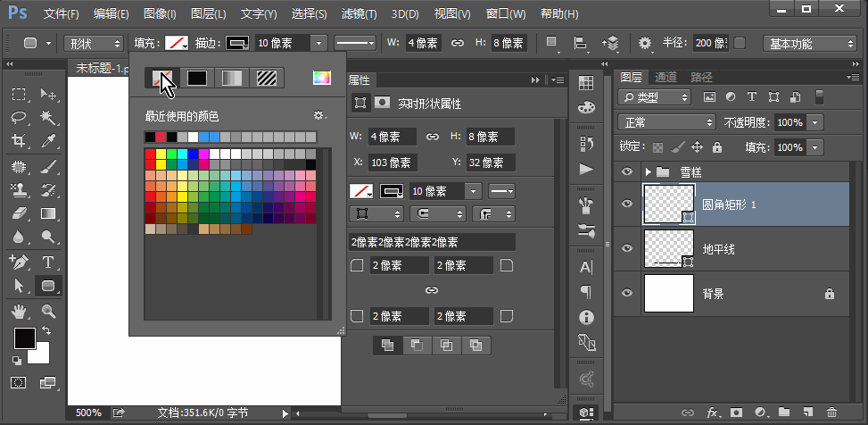Click the delete layer trash icon
This screenshot has width=868, height=425.
[x=831, y=412]
